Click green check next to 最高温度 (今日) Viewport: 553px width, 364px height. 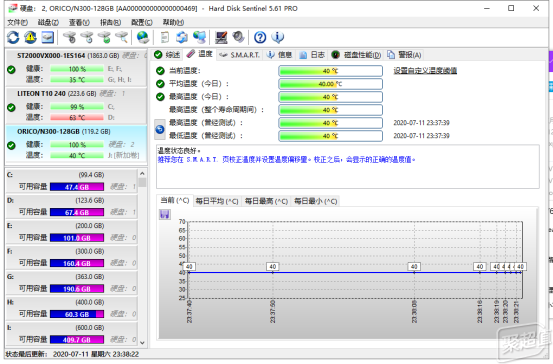pos(160,97)
